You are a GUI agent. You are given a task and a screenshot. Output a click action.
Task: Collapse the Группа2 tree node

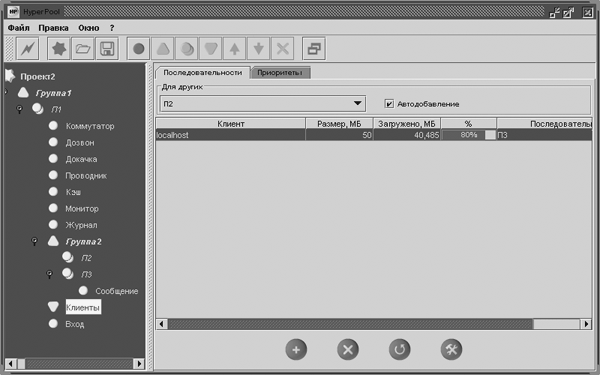(34, 241)
